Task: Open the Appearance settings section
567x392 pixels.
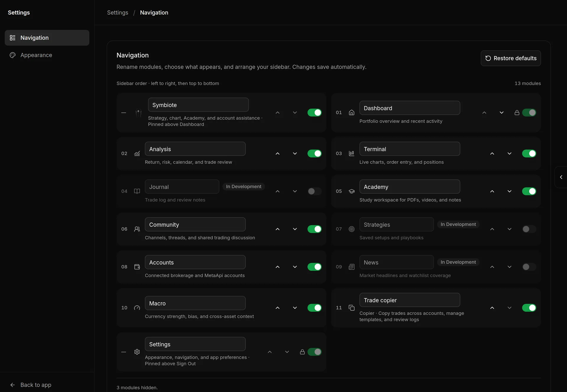Action: pos(47,55)
